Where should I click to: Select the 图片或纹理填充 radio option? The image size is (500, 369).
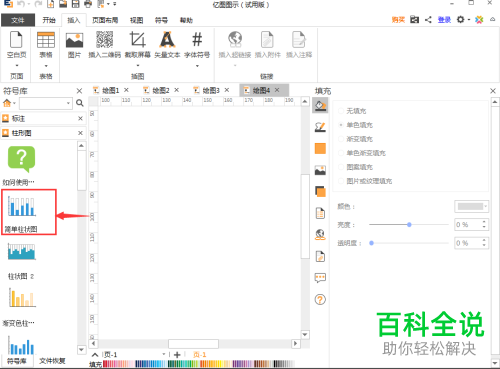[341, 181]
